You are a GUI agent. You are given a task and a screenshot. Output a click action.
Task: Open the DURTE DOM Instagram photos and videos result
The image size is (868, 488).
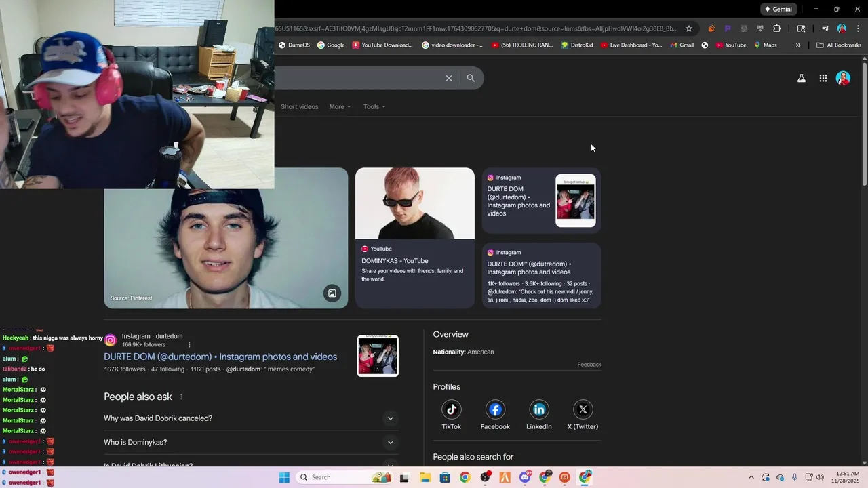(x=220, y=357)
